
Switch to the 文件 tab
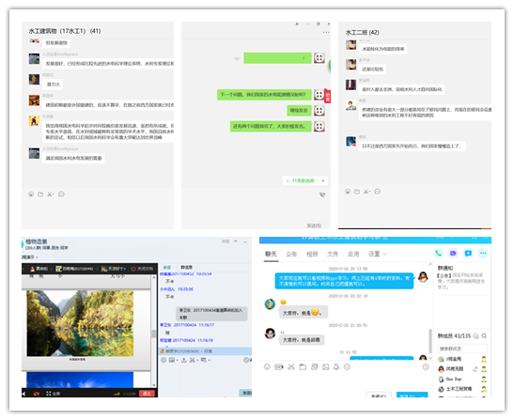tap(333, 254)
